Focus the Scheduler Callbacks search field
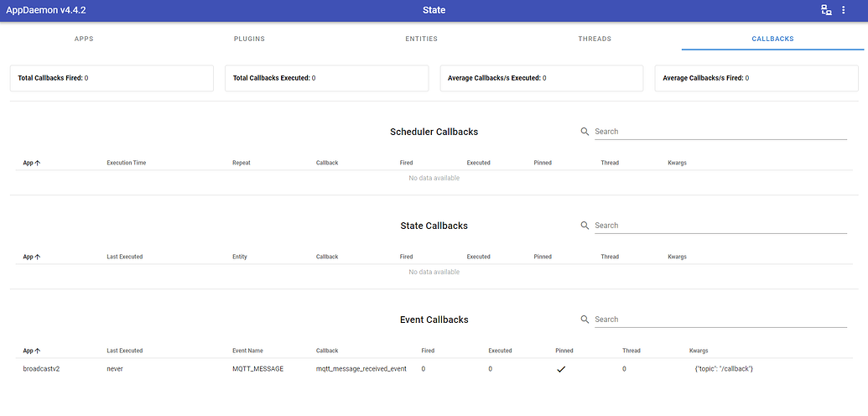The image size is (868, 416). pyautogui.click(x=720, y=132)
